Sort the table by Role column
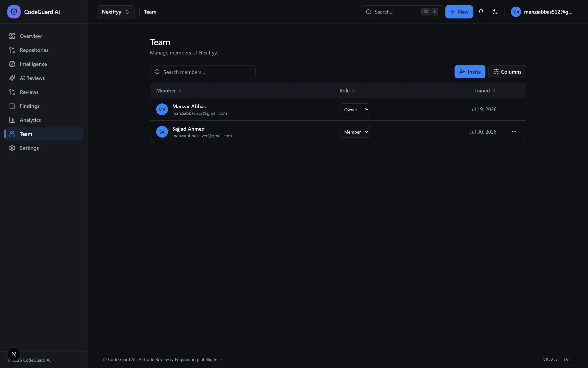Screen dimensions: 588x368 [347, 91]
